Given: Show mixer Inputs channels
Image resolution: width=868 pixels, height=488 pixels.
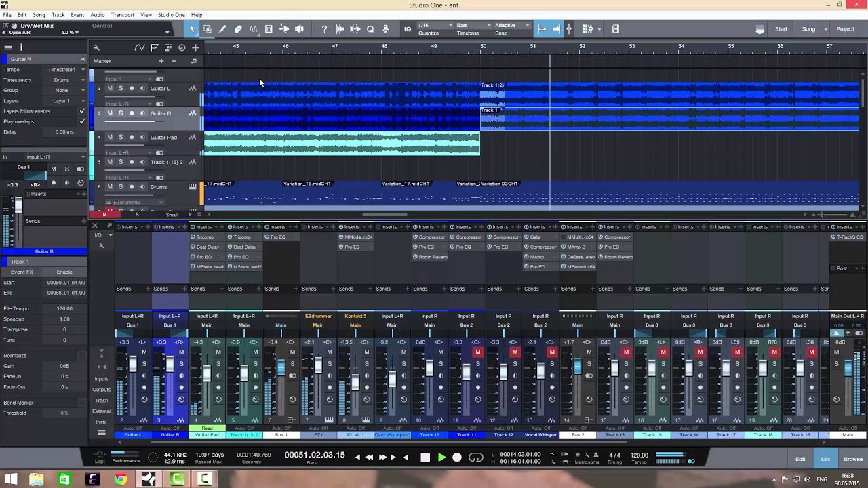Looking at the screenshot, I should coord(102,379).
